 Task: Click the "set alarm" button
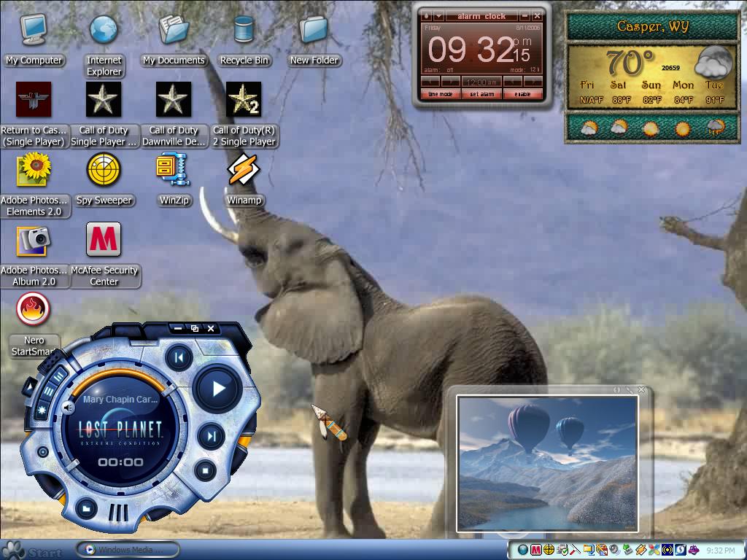click(x=481, y=94)
